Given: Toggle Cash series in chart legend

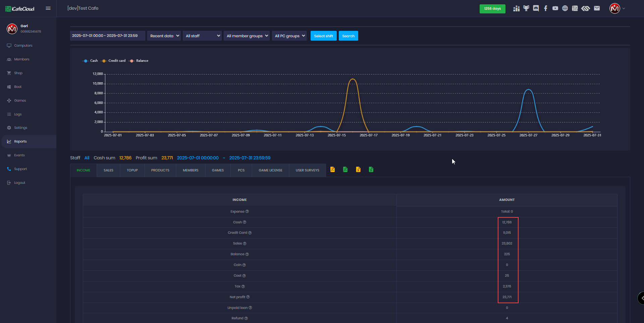Looking at the screenshot, I should [90, 61].
